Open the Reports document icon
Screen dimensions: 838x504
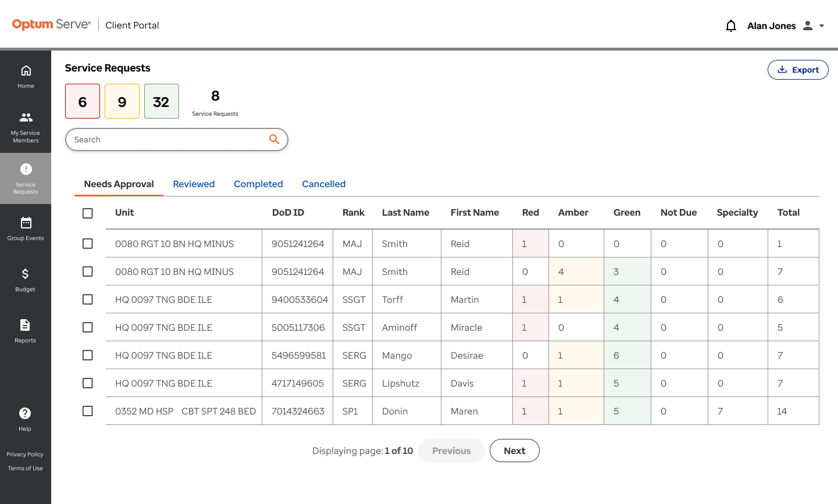[x=25, y=325]
